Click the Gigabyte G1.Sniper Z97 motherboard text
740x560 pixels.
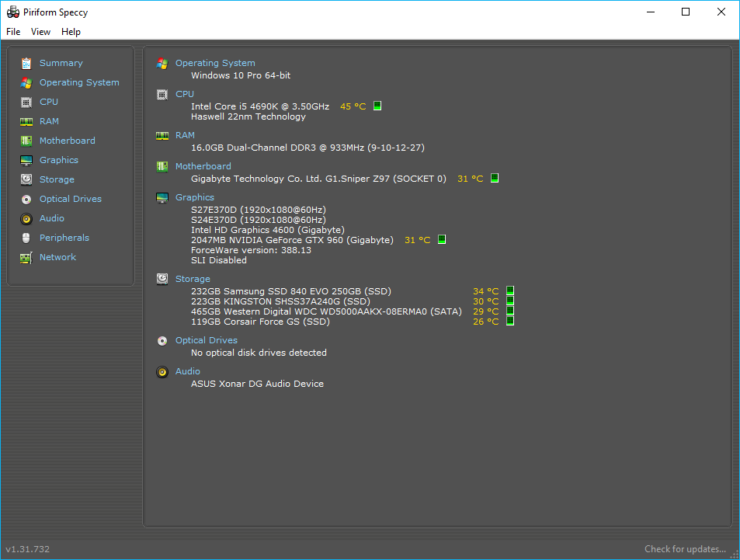[318, 179]
